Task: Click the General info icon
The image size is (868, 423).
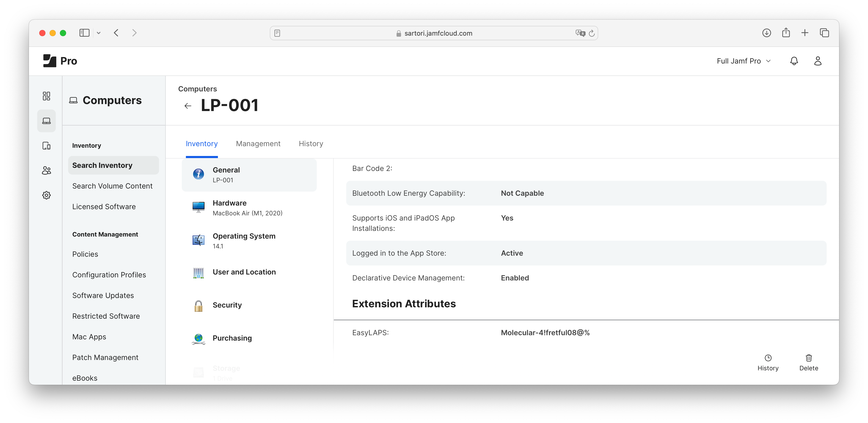Action: 198,174
